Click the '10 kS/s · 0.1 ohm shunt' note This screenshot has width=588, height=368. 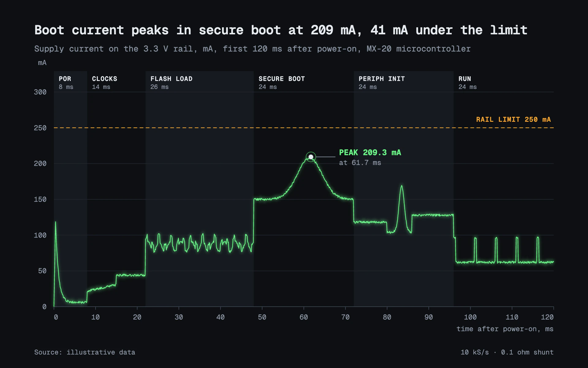507,352
